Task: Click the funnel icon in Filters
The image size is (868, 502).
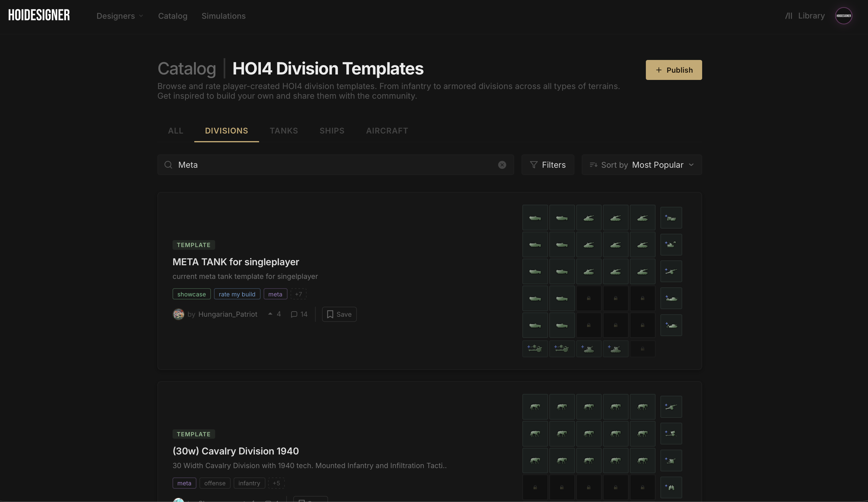Action: [x=534, y=165]
